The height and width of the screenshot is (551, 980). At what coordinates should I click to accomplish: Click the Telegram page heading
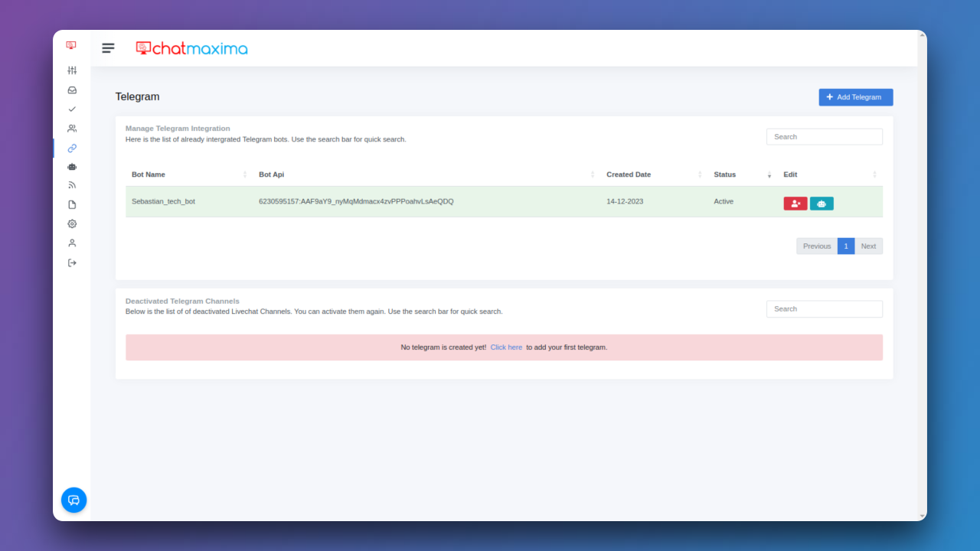pos(138,97)
